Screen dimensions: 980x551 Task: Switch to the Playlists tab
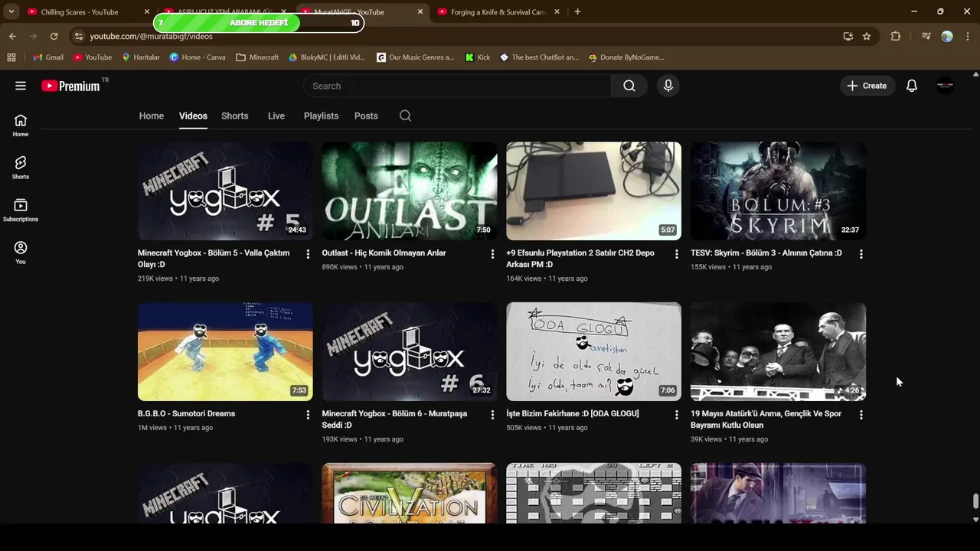(x=321, y=116)
